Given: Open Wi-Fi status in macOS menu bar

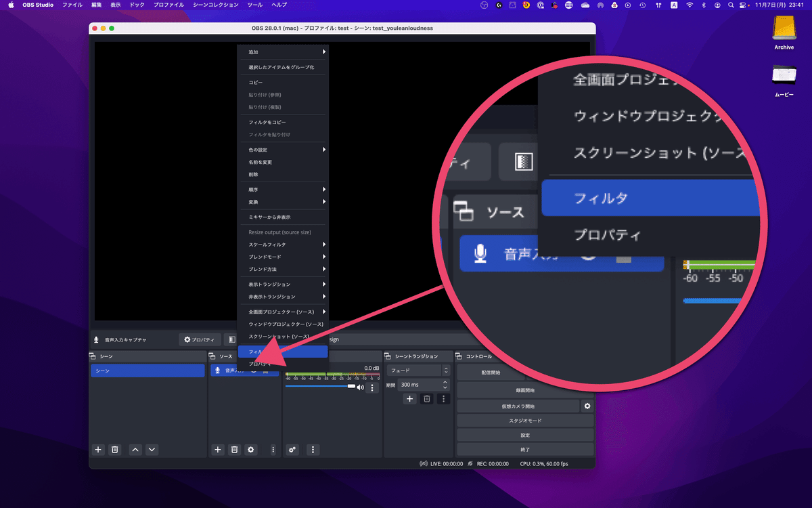Looking at the screenshot, I should click(x=690, y=5).
